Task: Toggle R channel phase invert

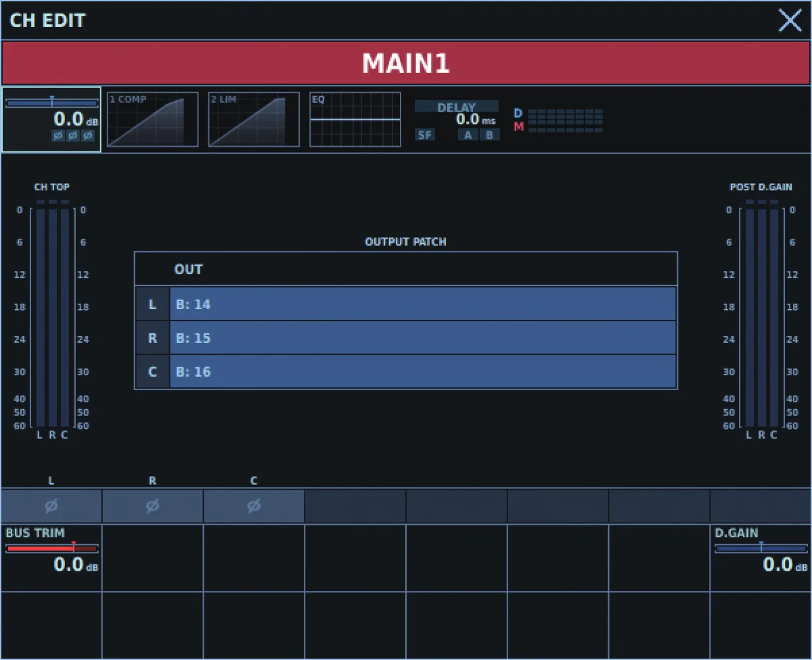Action: (x=153, y=506)
